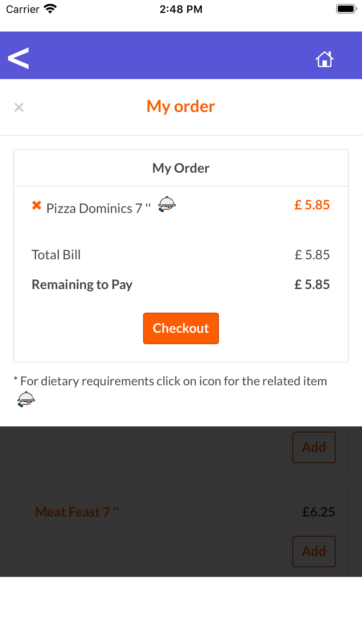Select the Meat Feast 7" item title
The height and width of the screenshot is (644, 362).
pos(77,512)
